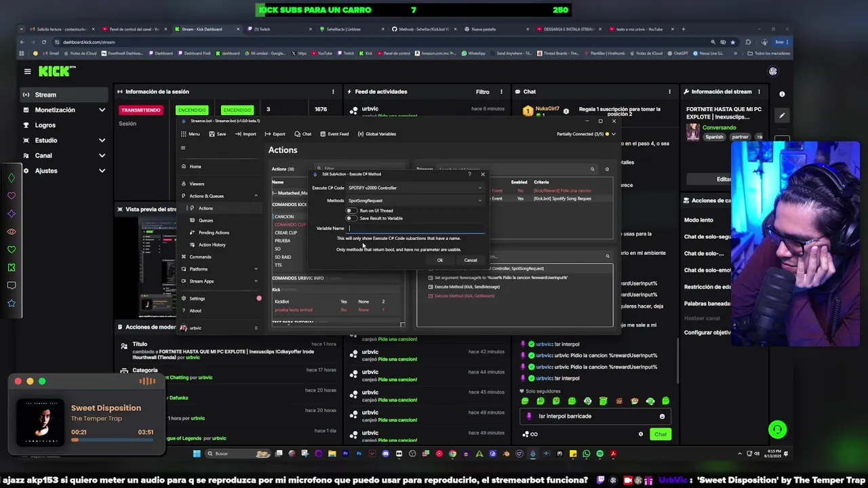Open About in Streamer.bot sidebar

click(195, 310)
